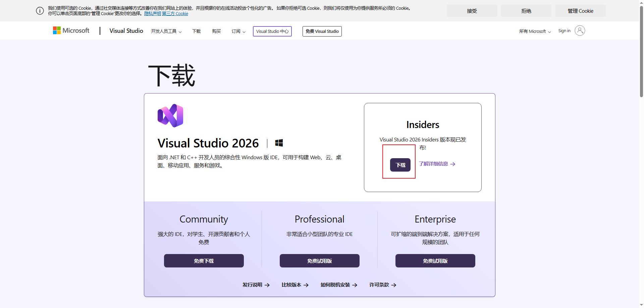Screen dimensions: 644x308
Task: Click the Windows platform icon
Action: tap(279, 143)
